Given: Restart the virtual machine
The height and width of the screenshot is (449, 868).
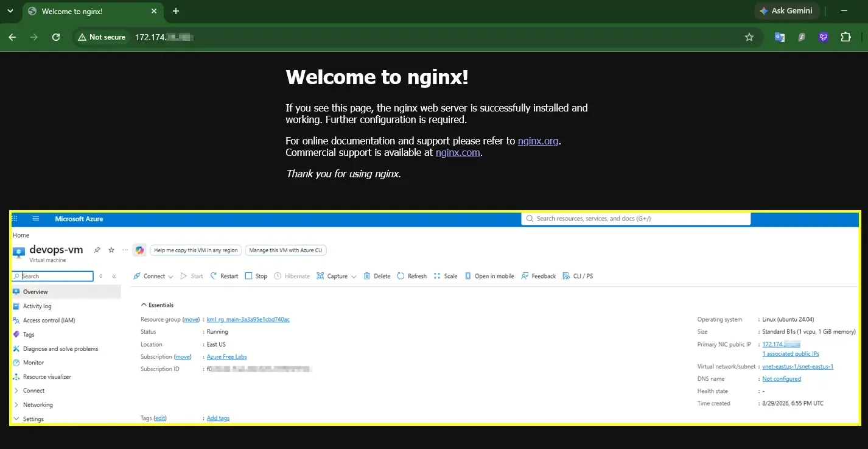Looking at the screenshot, I should [x=224, y=276].
